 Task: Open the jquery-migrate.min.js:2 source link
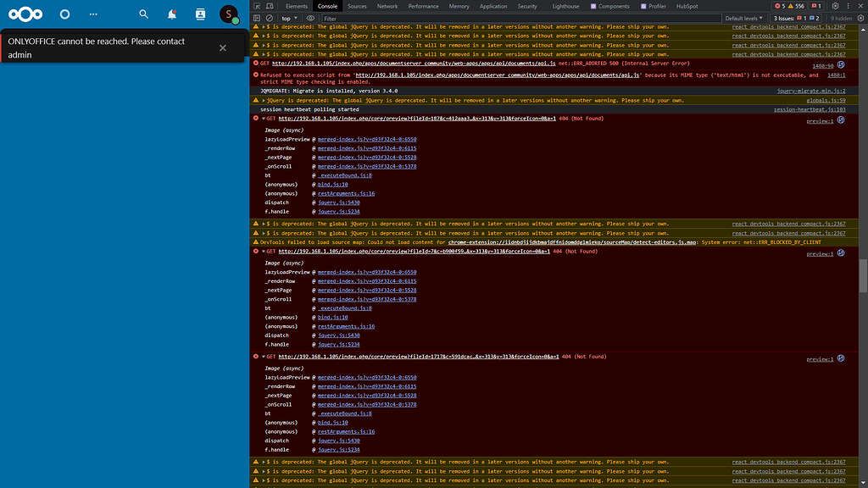click(x=811, y=91)
